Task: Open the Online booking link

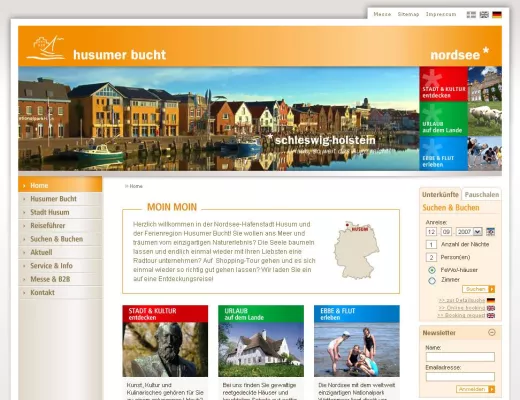Action: coord(462,308)
